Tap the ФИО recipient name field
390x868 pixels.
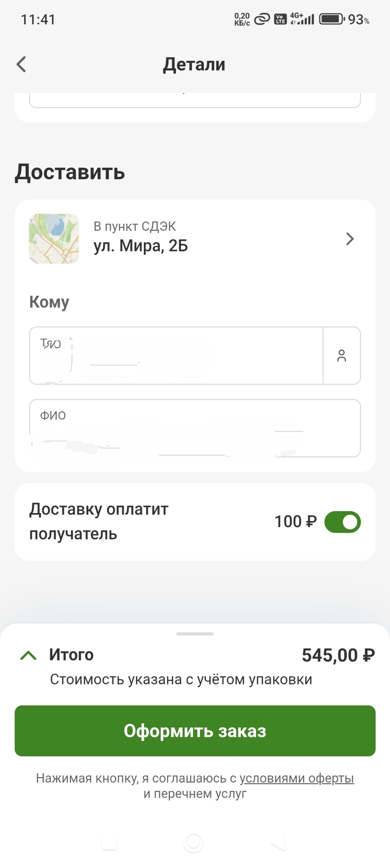[194, 428]
